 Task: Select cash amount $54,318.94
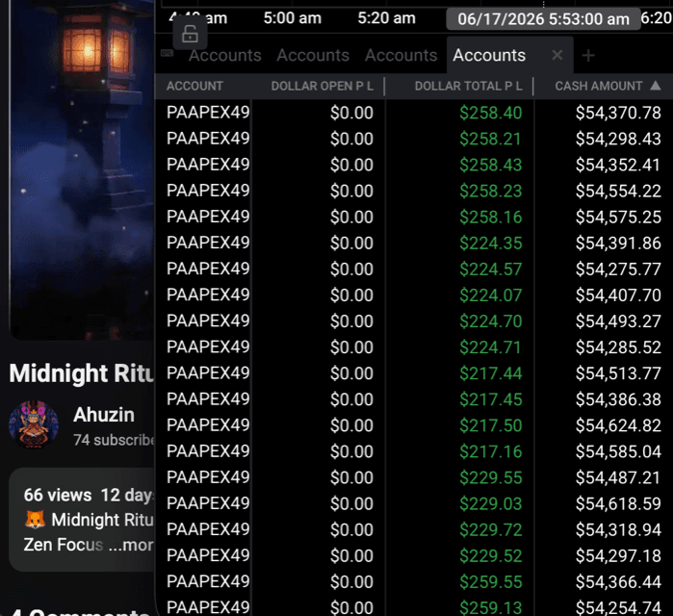618,529
